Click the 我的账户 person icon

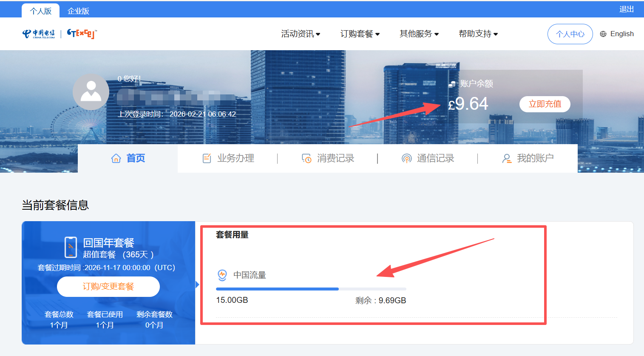tap(507, 159)
